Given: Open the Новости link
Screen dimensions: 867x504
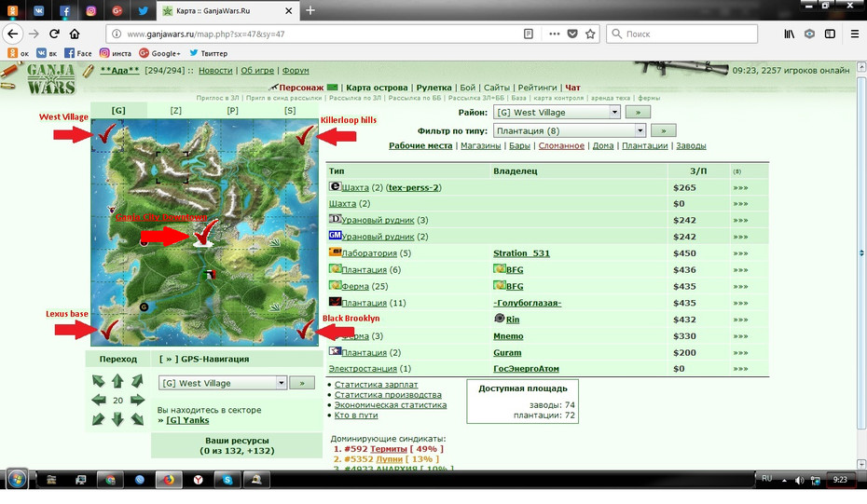Looking at the screenshot, I should [x=215, y=70].
